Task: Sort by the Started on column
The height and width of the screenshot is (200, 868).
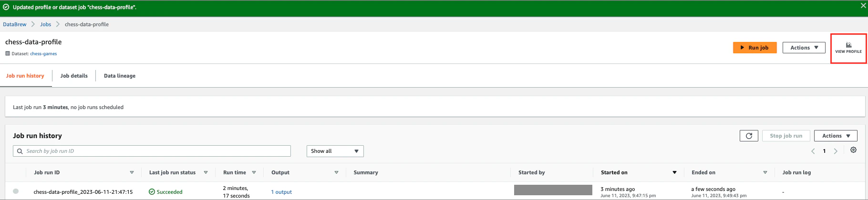Action: (674, 172)
